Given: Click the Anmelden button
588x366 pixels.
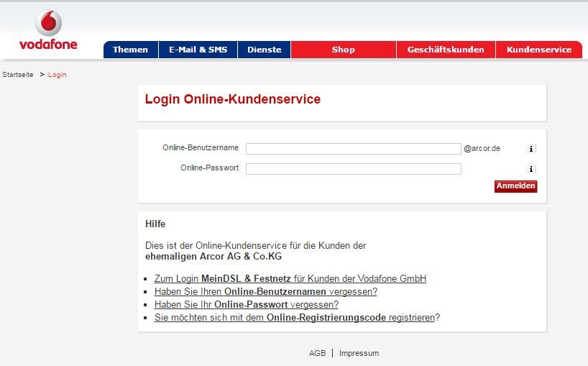Looking at the screenshot, I should pos(515,186).
